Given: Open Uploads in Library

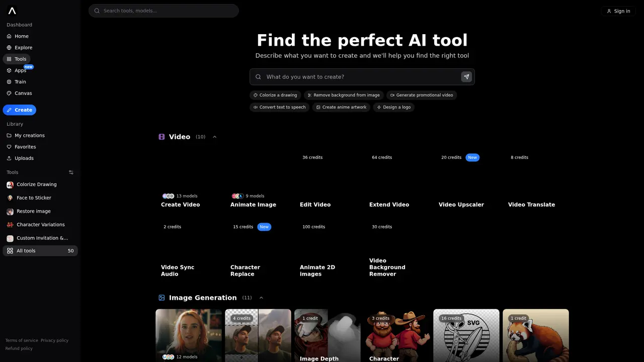Looking at the screenshot, I should (21, 158).
